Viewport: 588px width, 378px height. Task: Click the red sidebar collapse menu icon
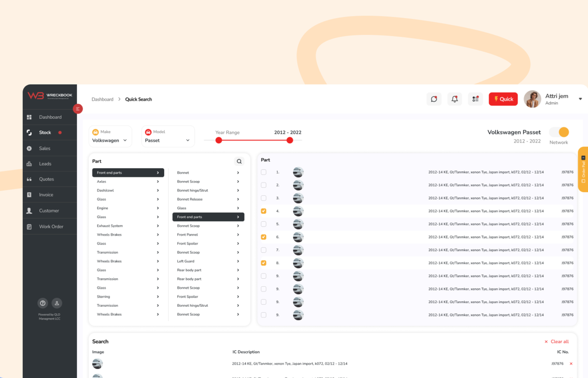pos(78,109)
